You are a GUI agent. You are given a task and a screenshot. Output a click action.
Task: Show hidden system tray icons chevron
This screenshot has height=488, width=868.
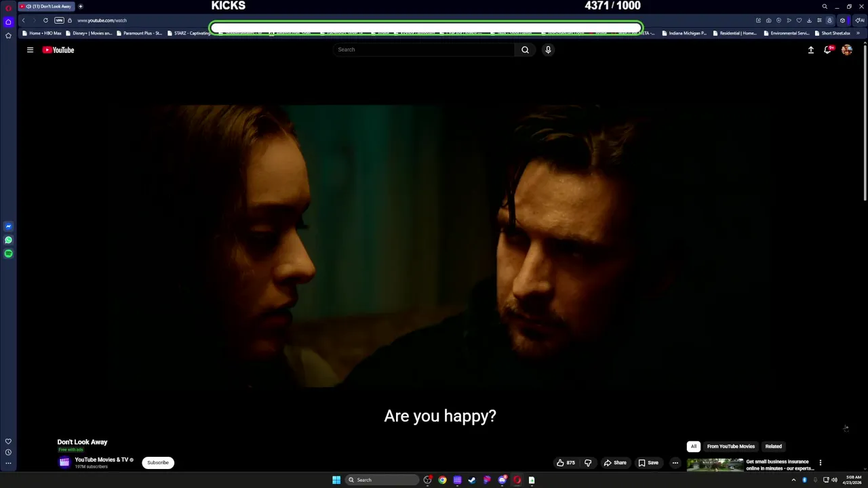[x=793, y=480]
